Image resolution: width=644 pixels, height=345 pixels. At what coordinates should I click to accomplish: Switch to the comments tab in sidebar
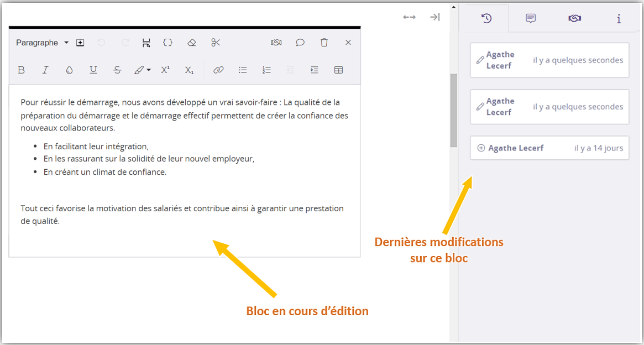(x=531, y=18)
